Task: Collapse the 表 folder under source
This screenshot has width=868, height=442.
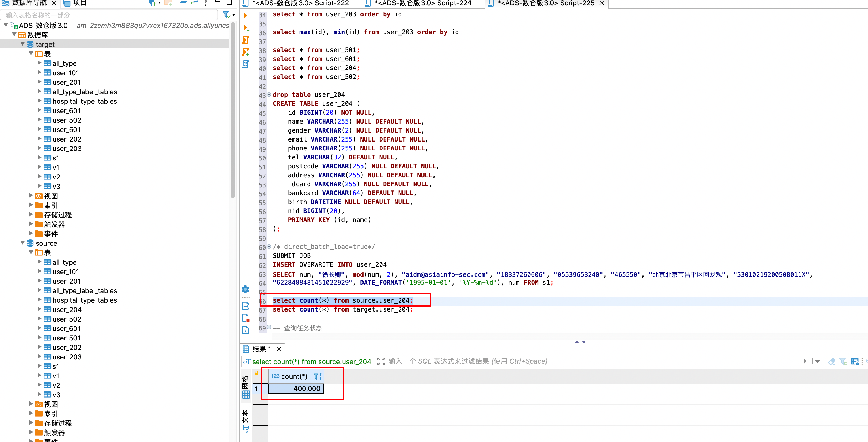Action: [x=31, y=252]
